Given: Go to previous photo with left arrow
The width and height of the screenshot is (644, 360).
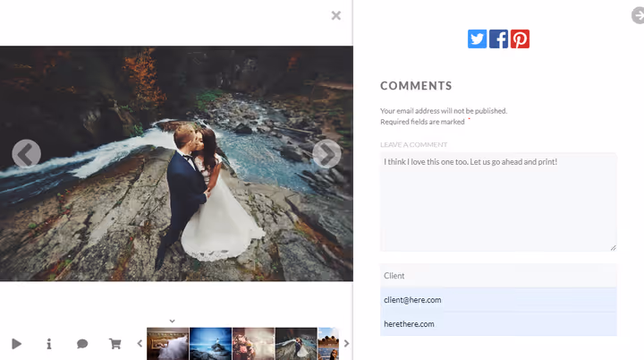Looking at the screenshot, I should coord(26,153).
